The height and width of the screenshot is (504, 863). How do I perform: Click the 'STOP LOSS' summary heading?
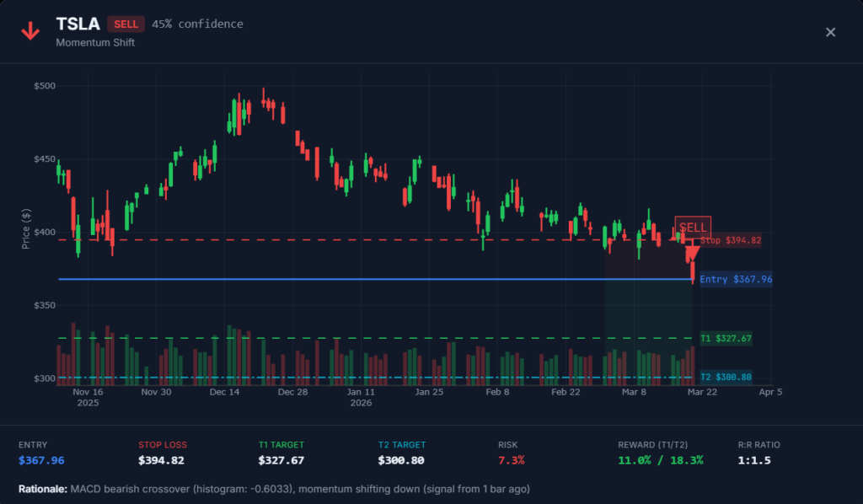(x=163, y=444)
